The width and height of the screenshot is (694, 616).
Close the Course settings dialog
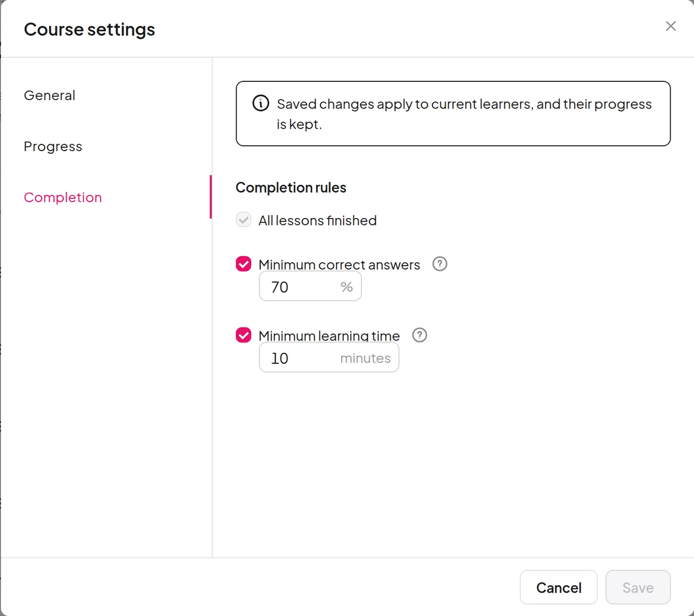coord(671,26)
